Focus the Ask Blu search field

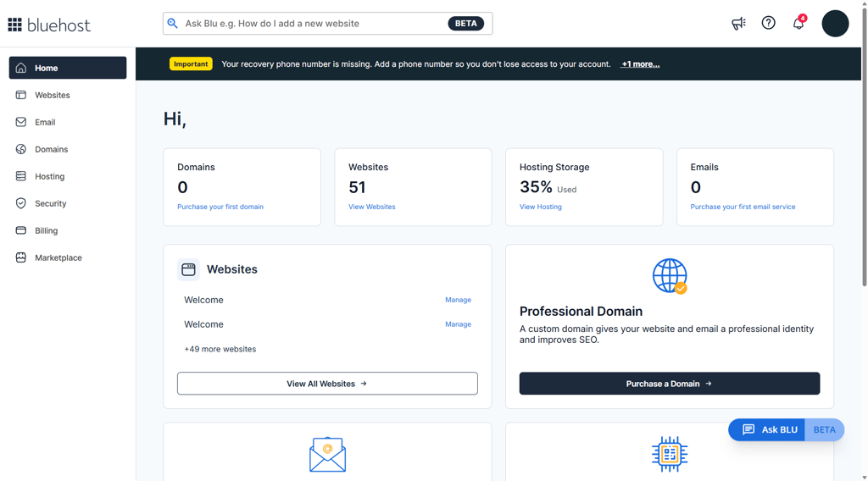[x=327, y=23]
